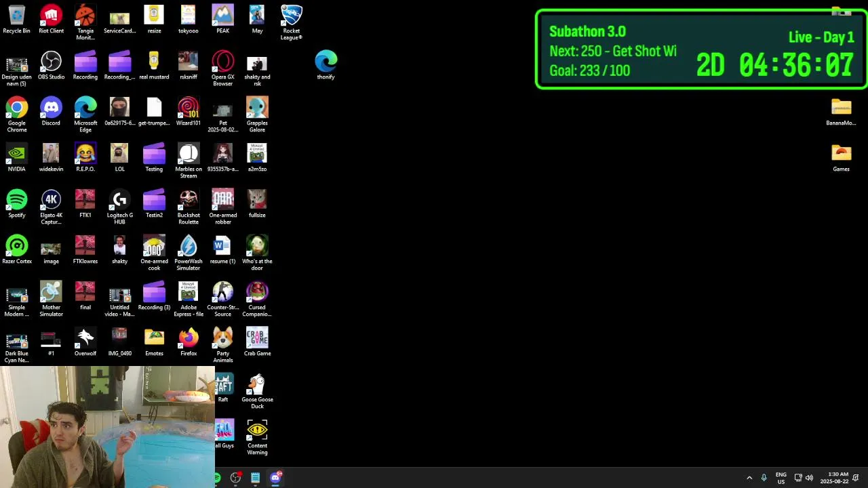Open Simple Modern desktop file

[16, 299]
